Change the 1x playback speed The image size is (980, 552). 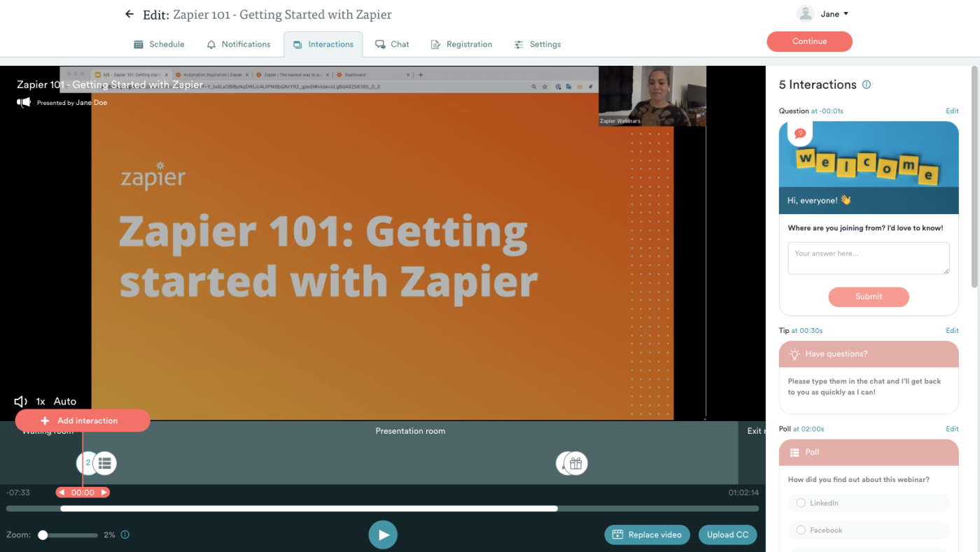coord(41,402)
